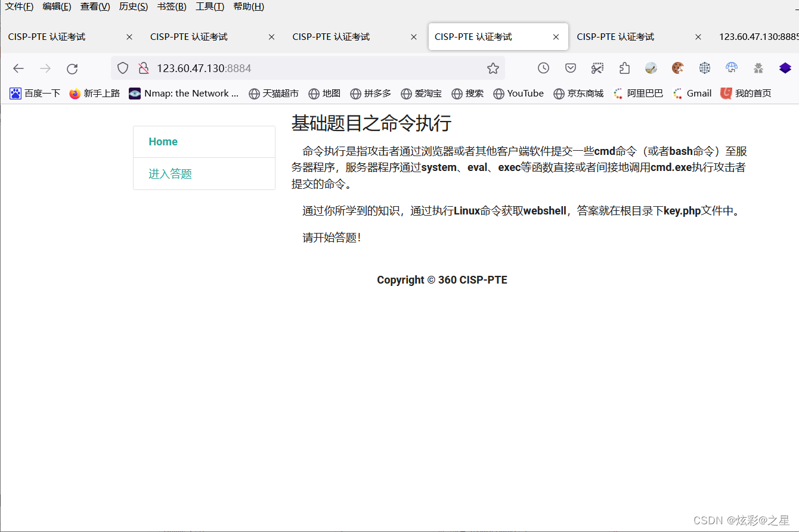The height and width of the screenshot is (532, 799).
Task: Open the Extensions puzzle-piece icon
Action: [x=624, y=68]
